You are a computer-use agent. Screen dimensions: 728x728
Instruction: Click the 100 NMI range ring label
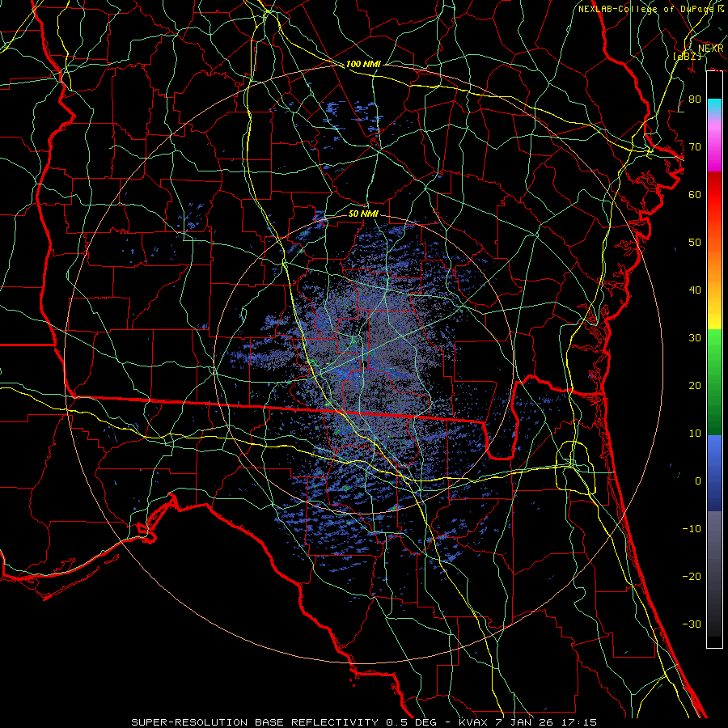click(363, 64)
